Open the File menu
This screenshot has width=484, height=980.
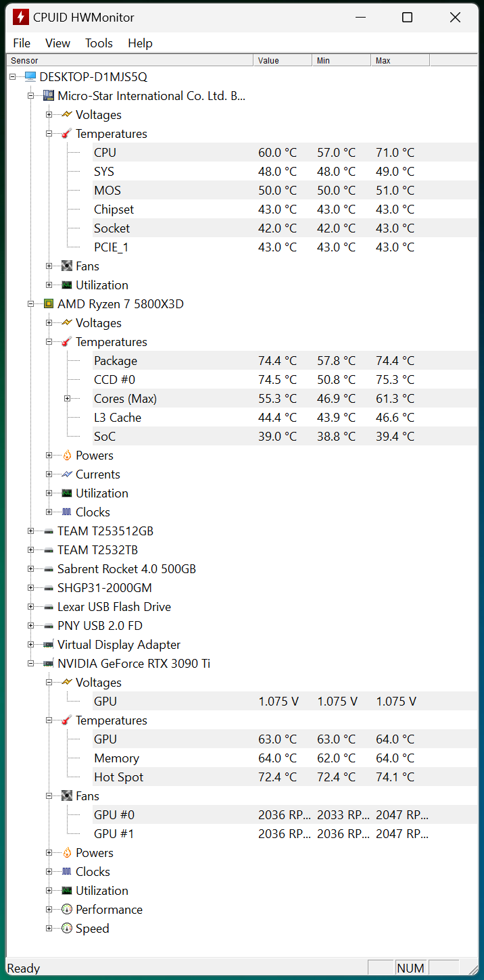click(22, 43)
